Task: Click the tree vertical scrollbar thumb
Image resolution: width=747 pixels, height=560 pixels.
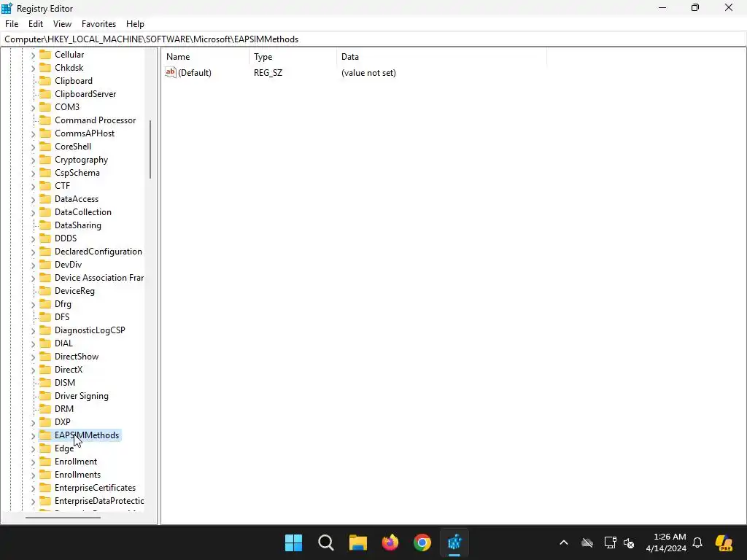Action: pyautogui.click(x=150, y=149)
